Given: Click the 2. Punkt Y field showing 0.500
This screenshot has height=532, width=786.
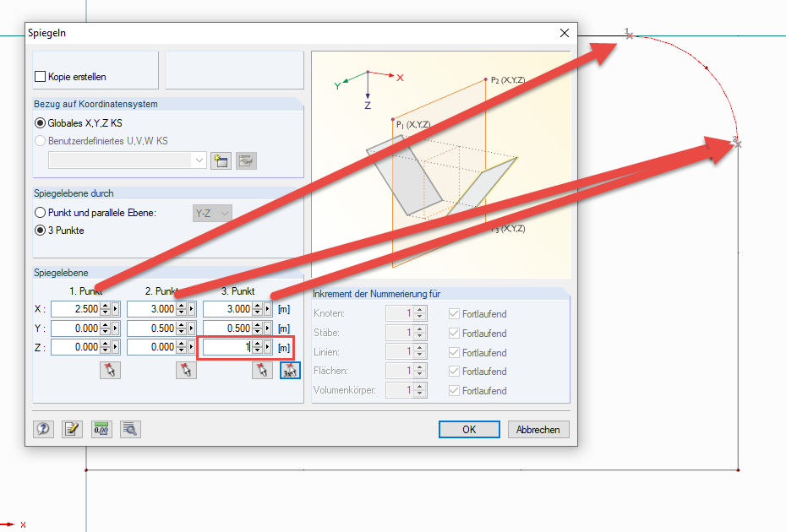Looking at the screenshot, I should 152,328.
